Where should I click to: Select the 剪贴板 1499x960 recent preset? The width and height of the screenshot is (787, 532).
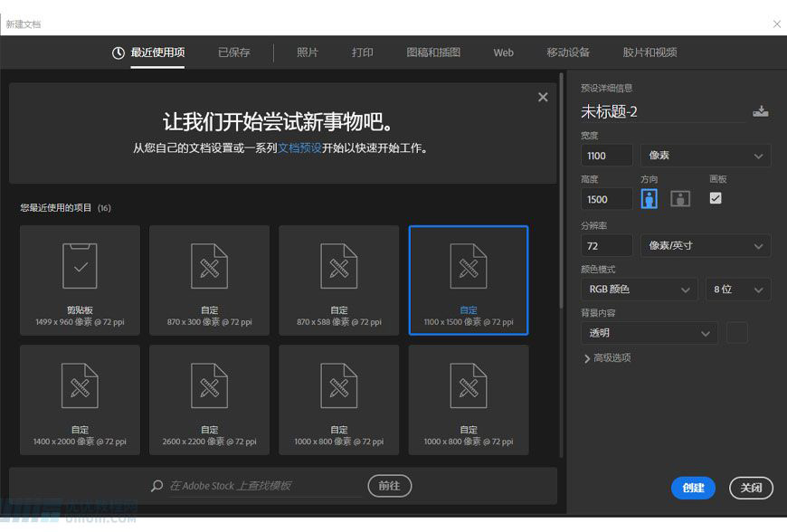pyautogui.click(x=80, y=280)
